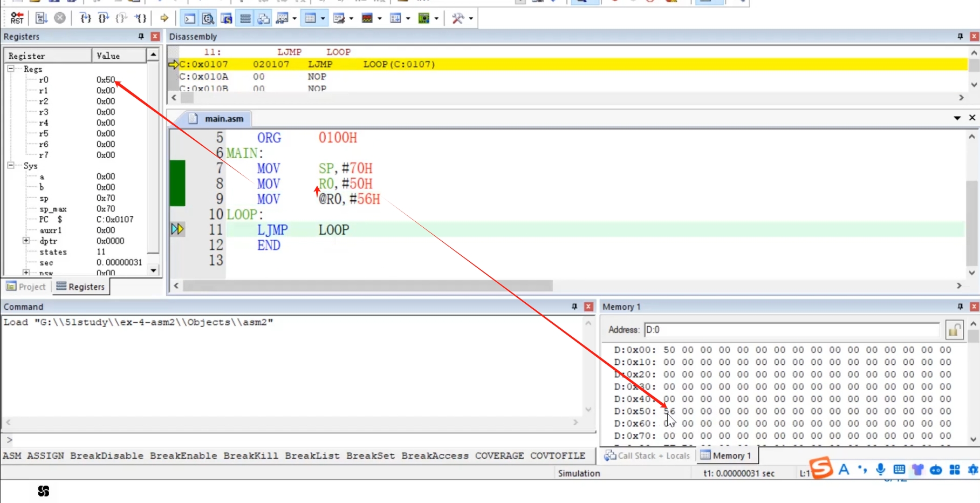Image resolution: width=980 pixels, height=503 pixels.
Task: Collapse the Sys tree group
Action: pos(11,165)
